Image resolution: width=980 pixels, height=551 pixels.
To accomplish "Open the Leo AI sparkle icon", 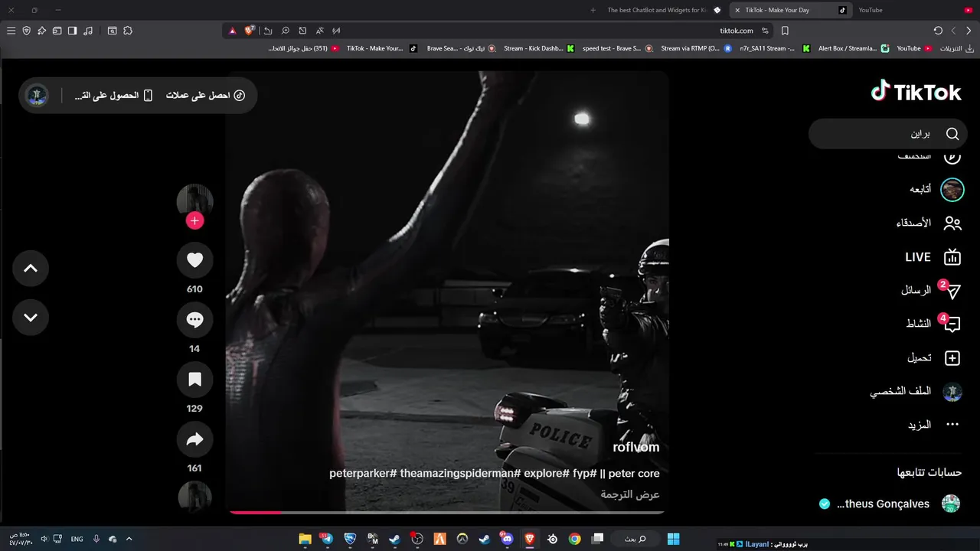I will coord(41,31).
